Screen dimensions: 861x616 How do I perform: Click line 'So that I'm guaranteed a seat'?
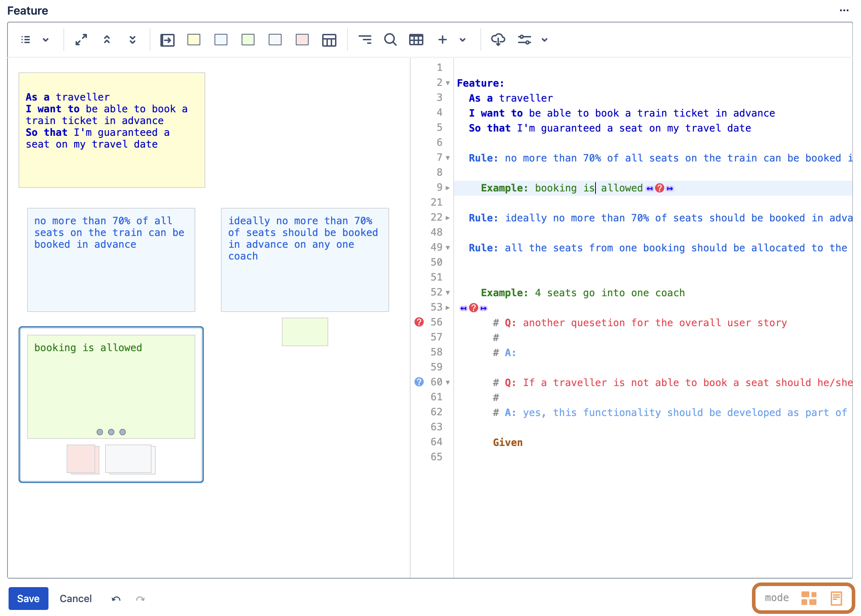tap(610, 128)
